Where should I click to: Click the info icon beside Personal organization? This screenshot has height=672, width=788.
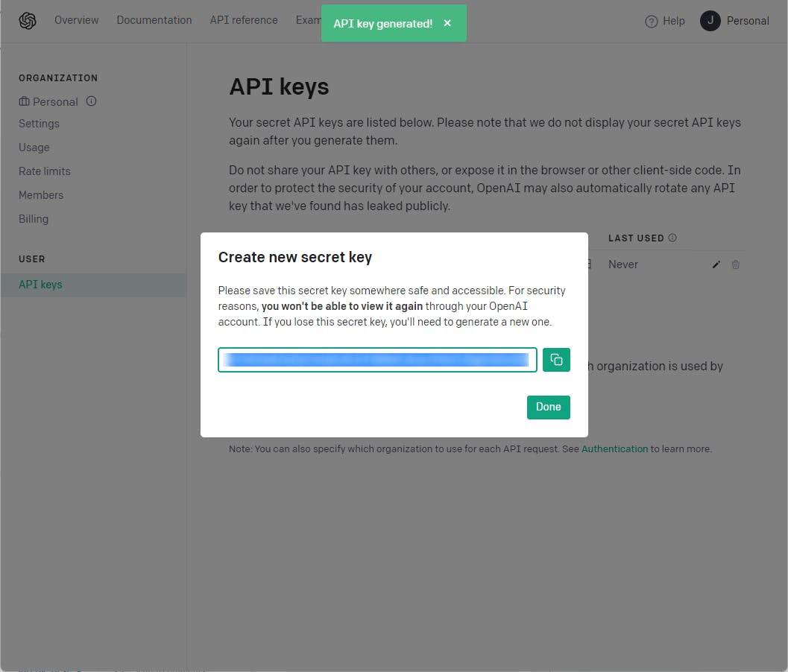tap(91, 101)
